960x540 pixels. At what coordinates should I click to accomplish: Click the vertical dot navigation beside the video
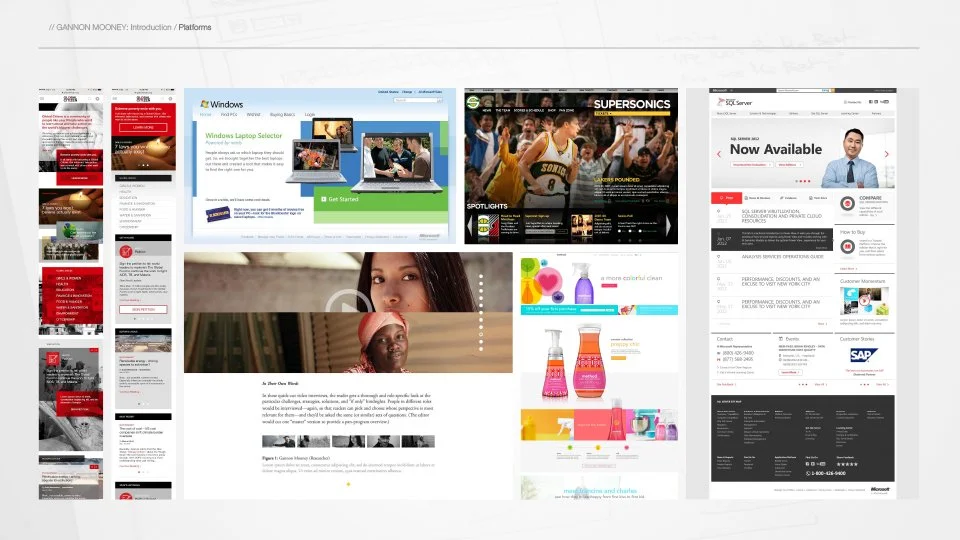[x=481, y=312]
